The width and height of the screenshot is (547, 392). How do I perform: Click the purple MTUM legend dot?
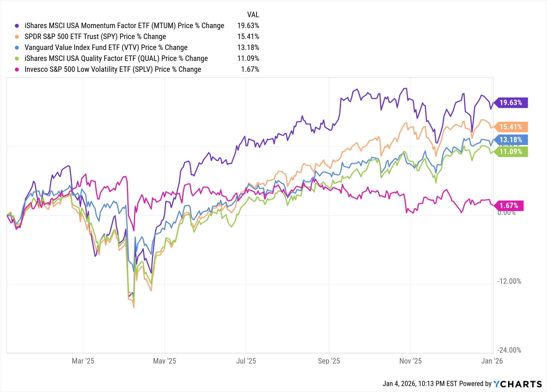click(17, 26)
